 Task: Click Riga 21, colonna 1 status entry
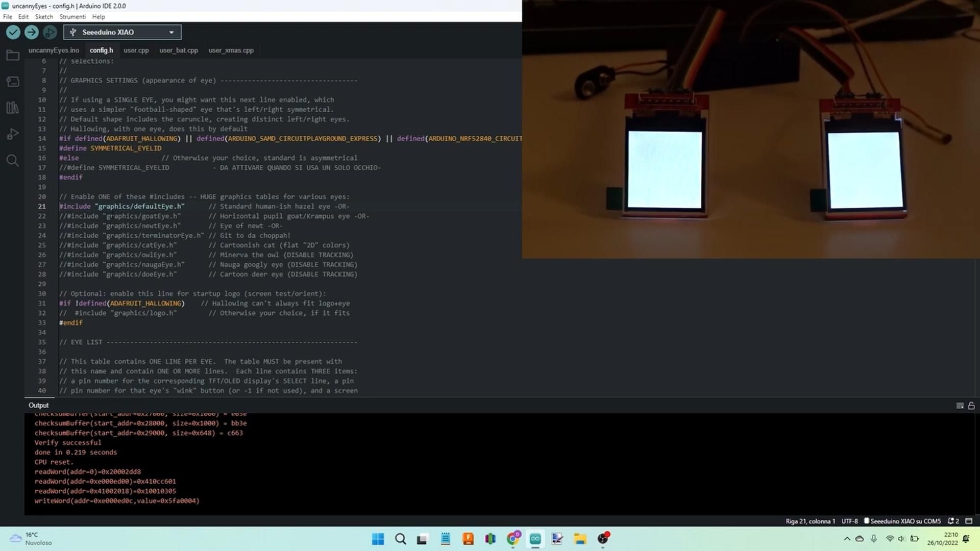810,521
